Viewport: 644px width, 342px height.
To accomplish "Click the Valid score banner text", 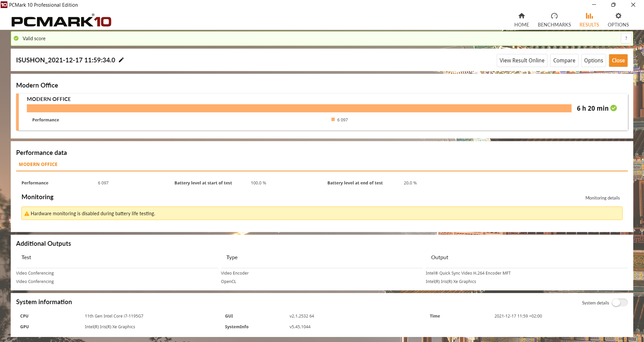I will pos(34,38).
